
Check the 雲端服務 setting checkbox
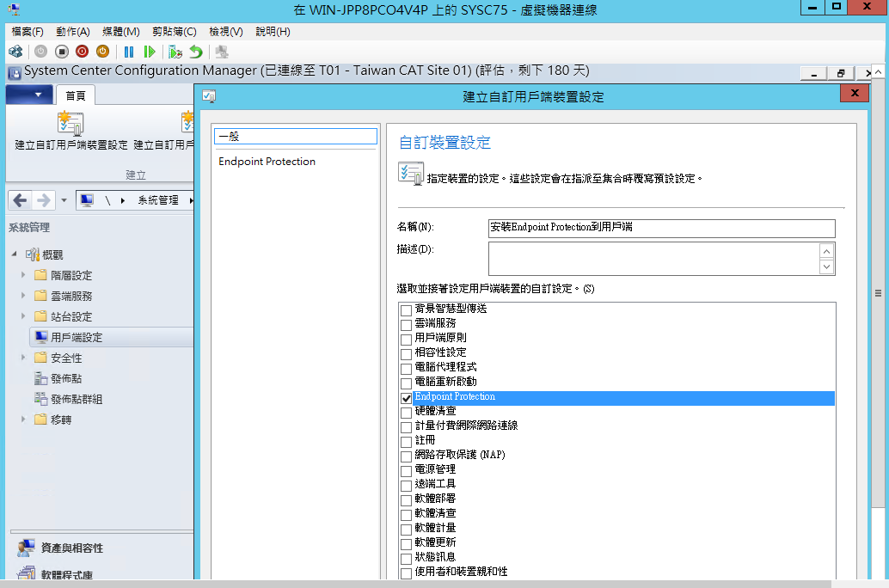[x=406, y=325]
